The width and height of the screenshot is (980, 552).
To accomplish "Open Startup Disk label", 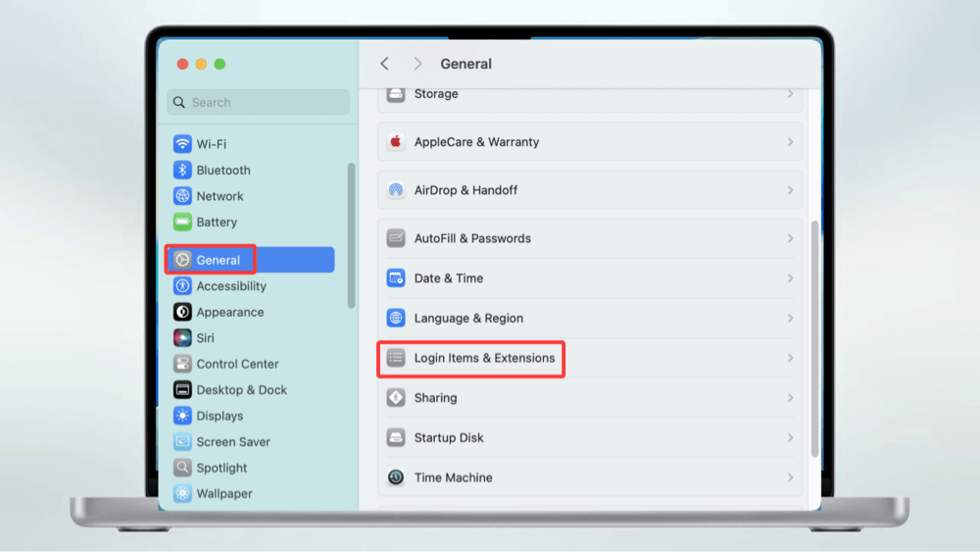I will pos(449,437).
